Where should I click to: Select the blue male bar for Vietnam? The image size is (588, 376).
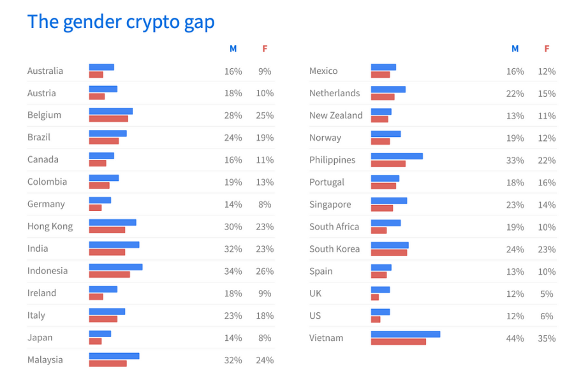point(406,334)
